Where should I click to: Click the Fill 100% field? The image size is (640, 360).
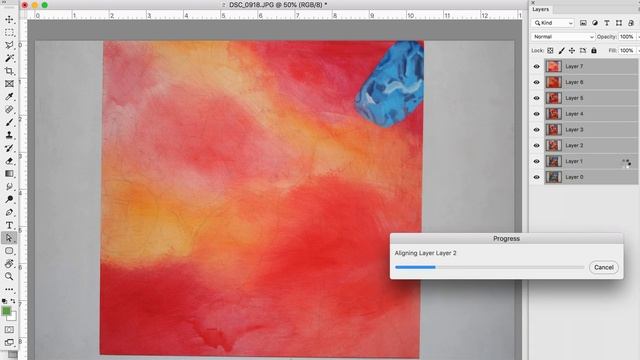(627, 51)
